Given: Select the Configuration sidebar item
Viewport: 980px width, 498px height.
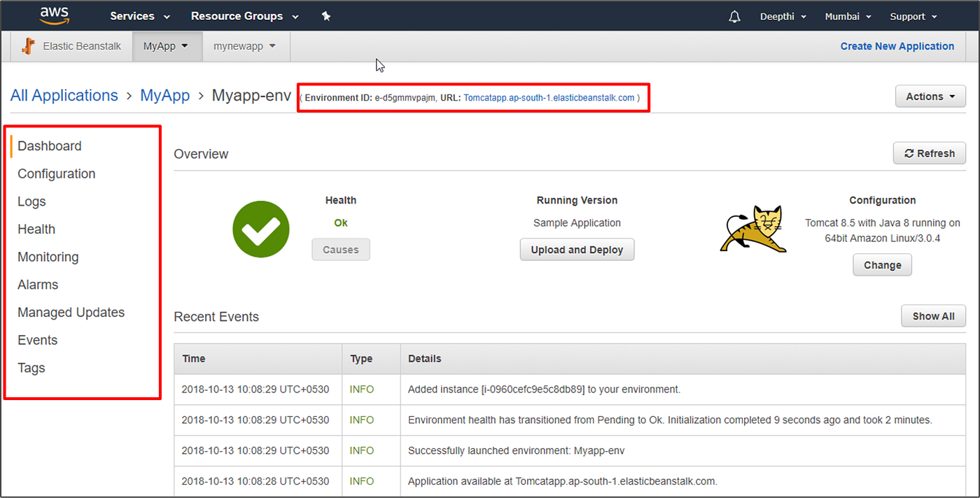Looking at the screenshot, I should pyautogui.click(x=56, y=173).
